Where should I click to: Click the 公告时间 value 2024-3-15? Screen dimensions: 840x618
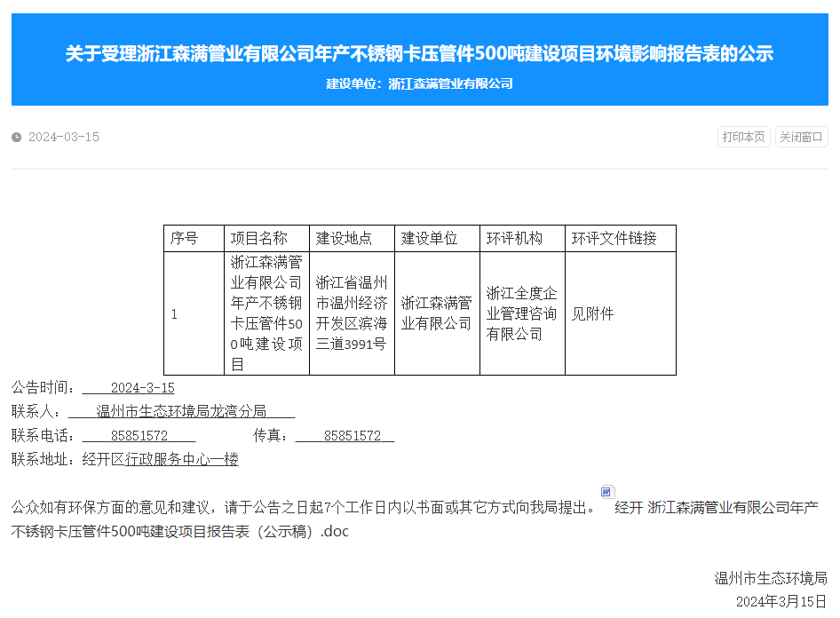[142, 388]
